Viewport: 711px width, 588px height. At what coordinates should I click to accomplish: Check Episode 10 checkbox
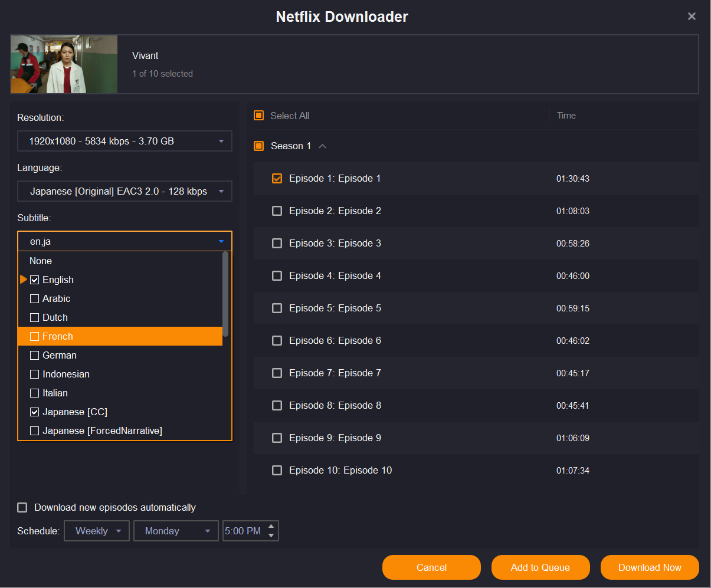(277, 470)
